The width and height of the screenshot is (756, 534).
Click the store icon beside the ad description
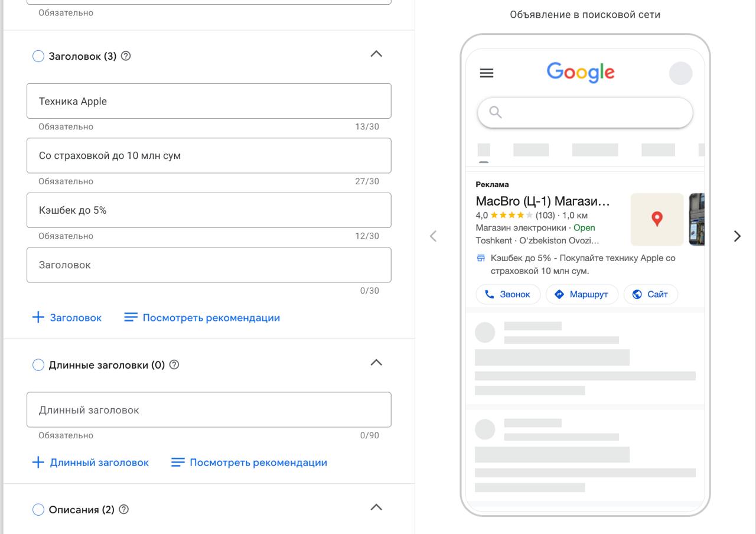(x=481, y=258)
